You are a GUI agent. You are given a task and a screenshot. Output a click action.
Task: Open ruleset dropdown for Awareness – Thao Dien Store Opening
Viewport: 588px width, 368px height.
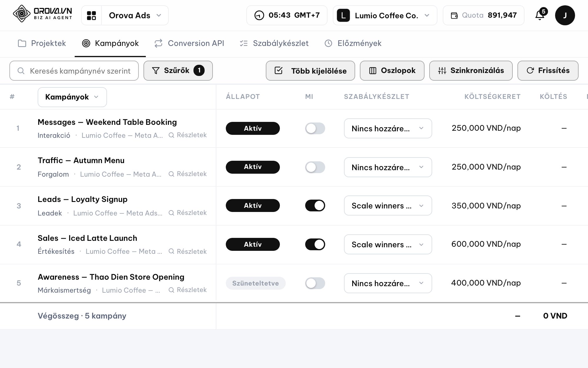coord(388,283)
